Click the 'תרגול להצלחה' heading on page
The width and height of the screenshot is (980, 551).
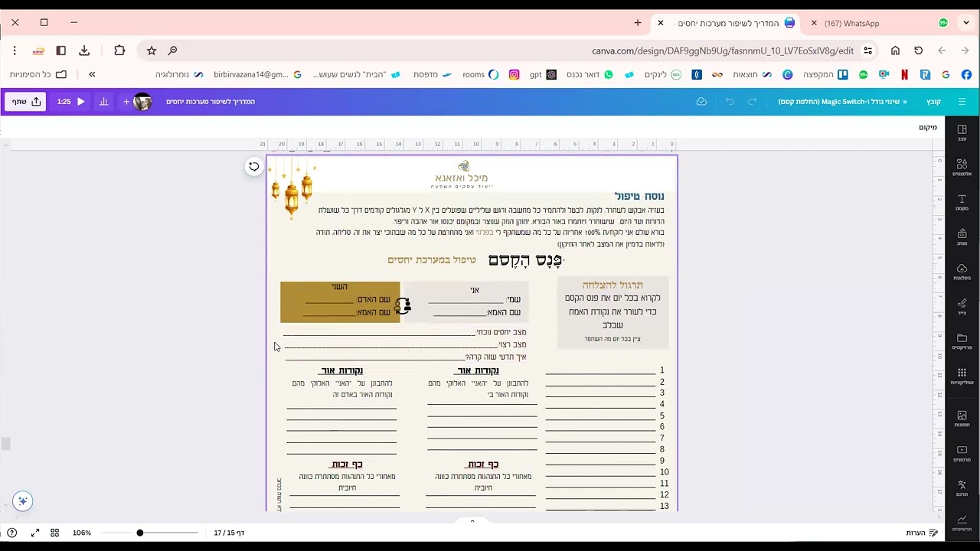(x=612, y=285)
